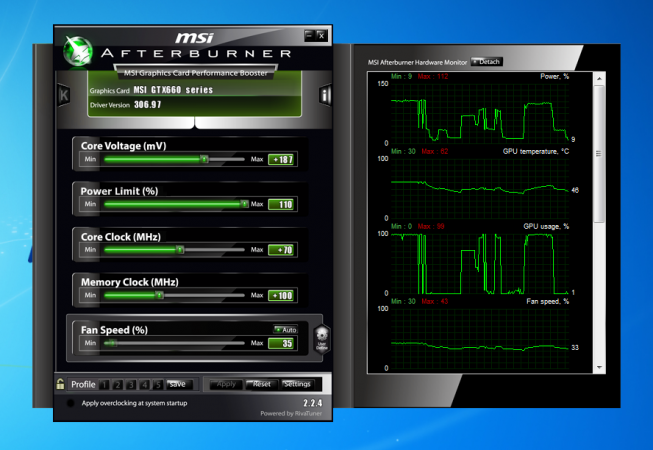
Task: Open the information i side button
Action: click(325, 95)
